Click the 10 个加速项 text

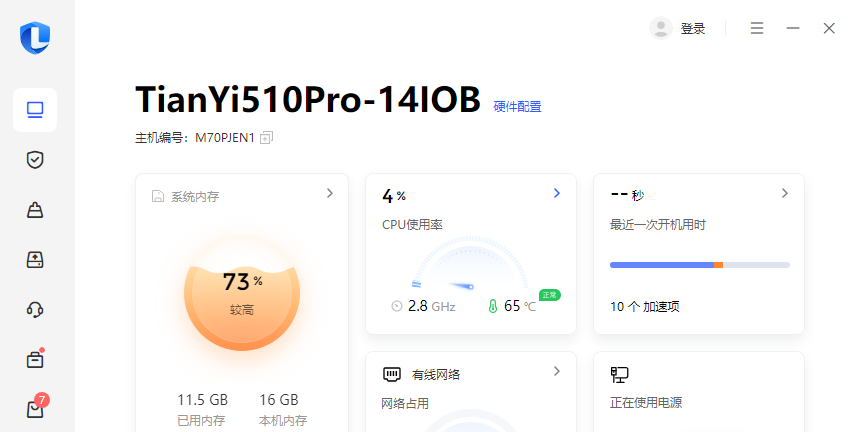pyautogui.click(x=645, y=306)
